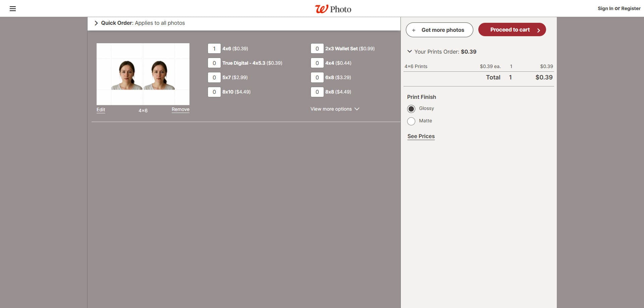
Task: Click Proceed to cart button
Action: pos(512,30)
